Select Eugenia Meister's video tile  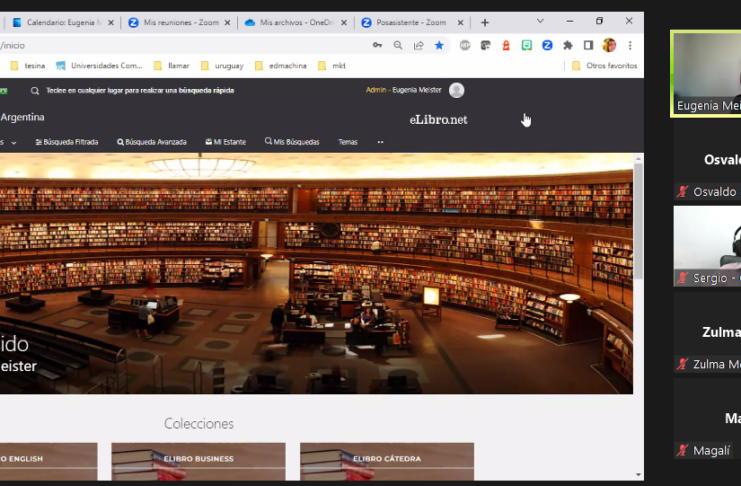[706, 73]
